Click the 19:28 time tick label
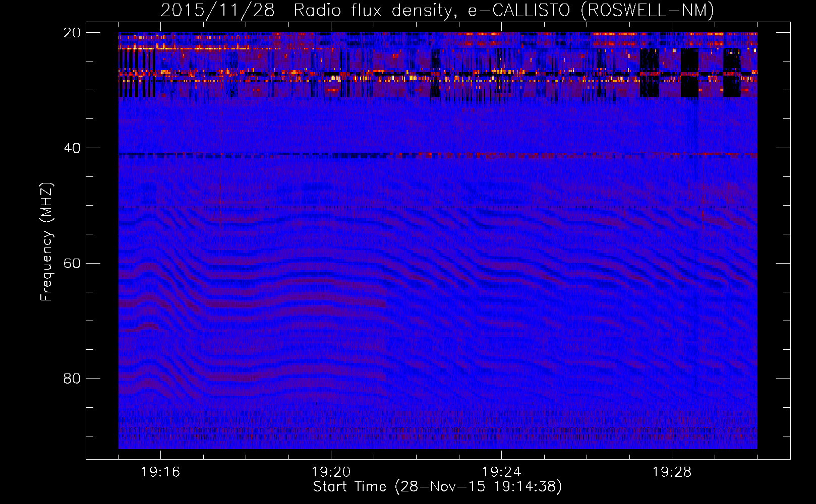The height and width of the screenshot is (504, 816). (x=672, y=472)
